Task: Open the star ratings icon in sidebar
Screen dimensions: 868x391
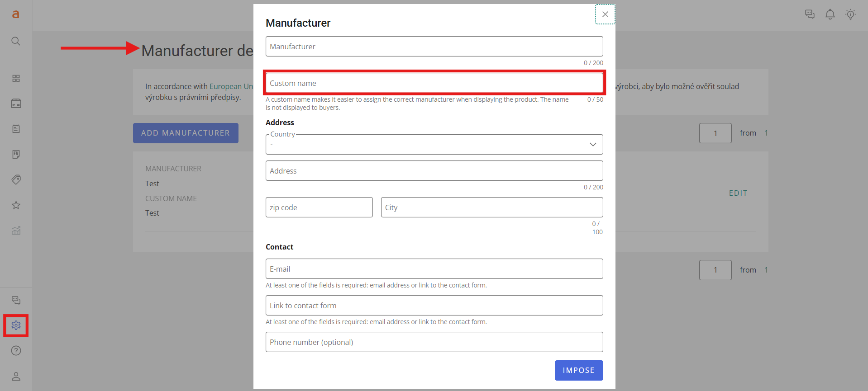Action: [x=16, y=205]
